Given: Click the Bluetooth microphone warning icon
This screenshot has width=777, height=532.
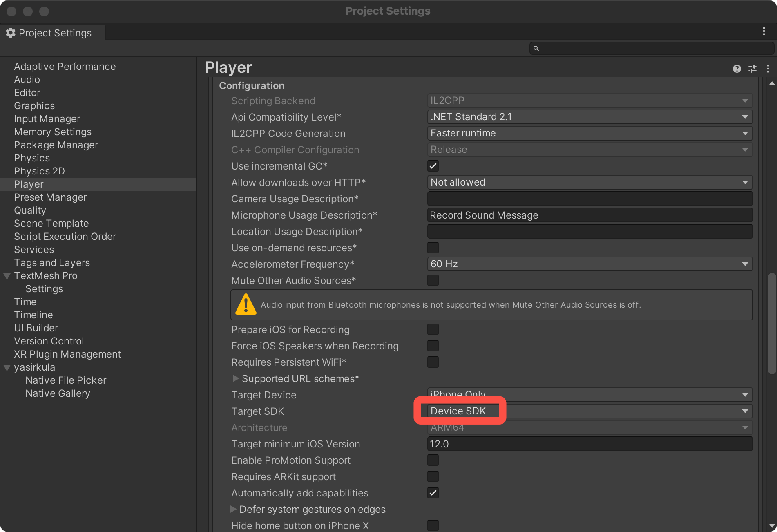Looking at the screenshot, I should [x=246, y=305].
